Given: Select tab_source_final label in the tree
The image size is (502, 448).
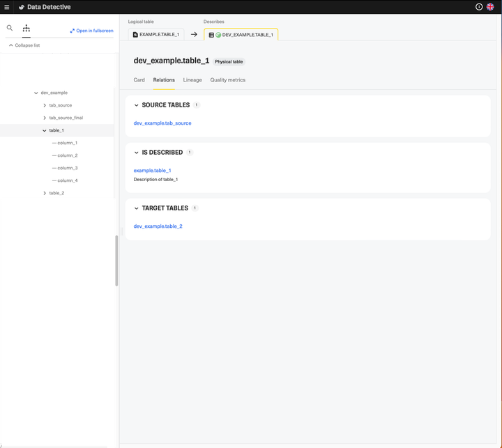Looking at the screenshot, I should click(x=66, y=118).
